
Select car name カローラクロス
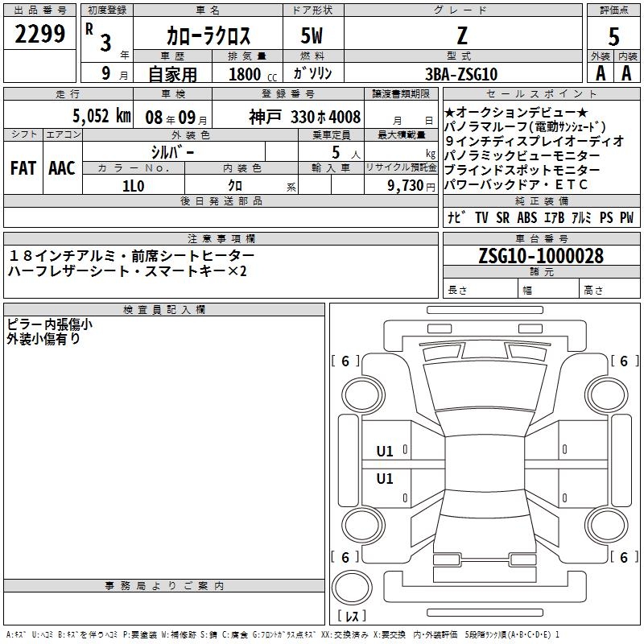pyautogui.click(x=208, y=35)
